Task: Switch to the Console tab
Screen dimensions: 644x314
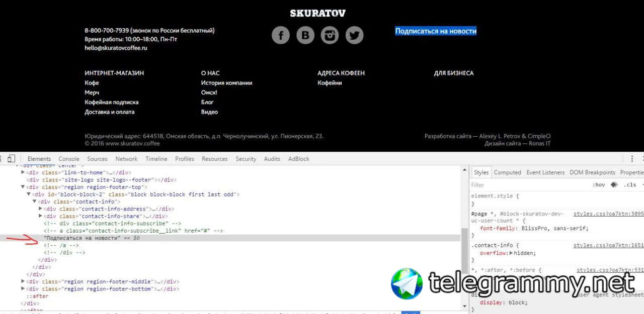Action: pyautogui.click(x=69, y=159)
